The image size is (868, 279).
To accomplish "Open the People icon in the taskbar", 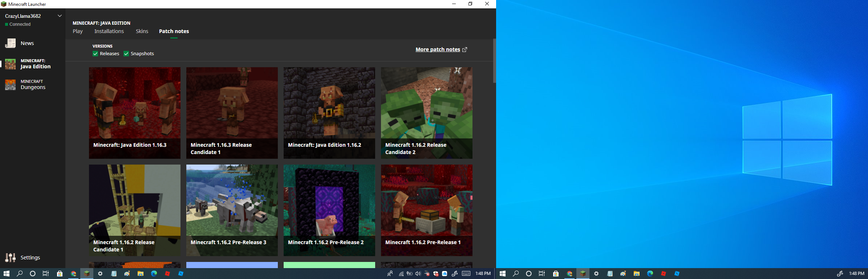I will click(390, 274).
